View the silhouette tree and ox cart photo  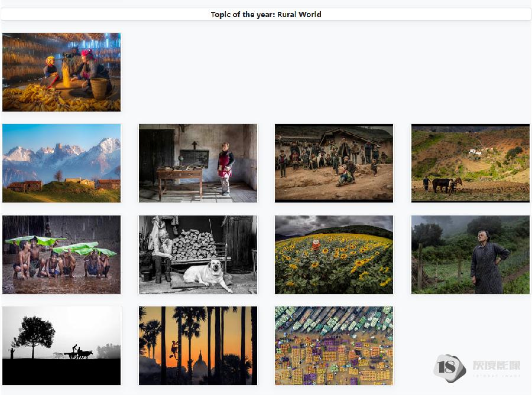click(61, 345)
